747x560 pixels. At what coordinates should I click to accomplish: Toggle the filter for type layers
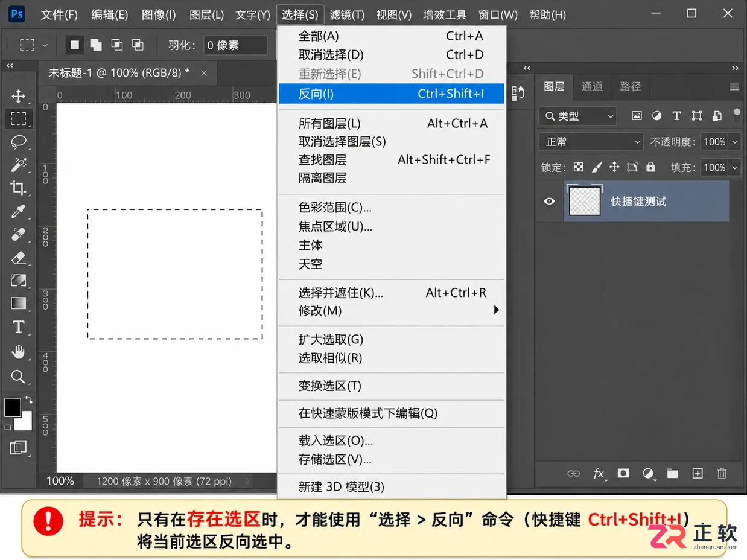coord(676,116)
